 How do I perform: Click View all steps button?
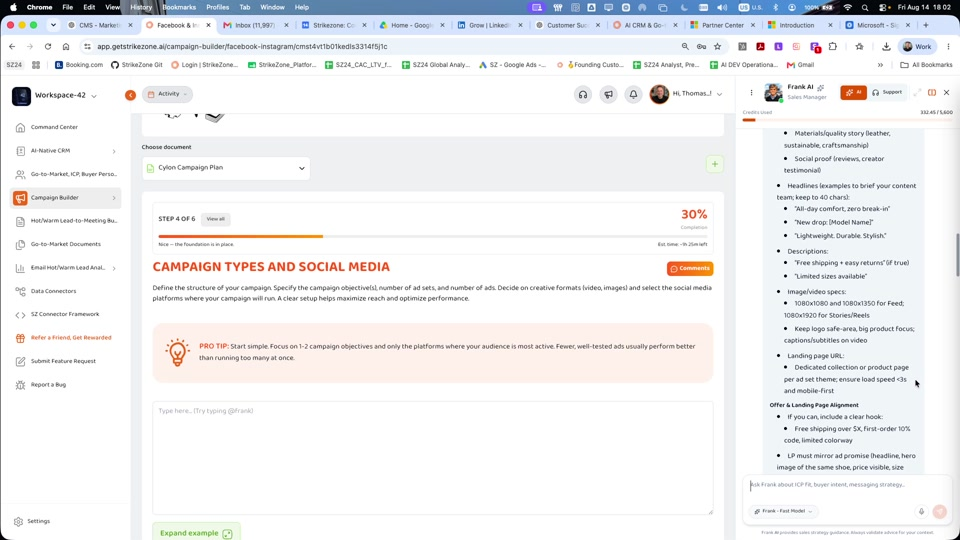click(x=216, y=219)
